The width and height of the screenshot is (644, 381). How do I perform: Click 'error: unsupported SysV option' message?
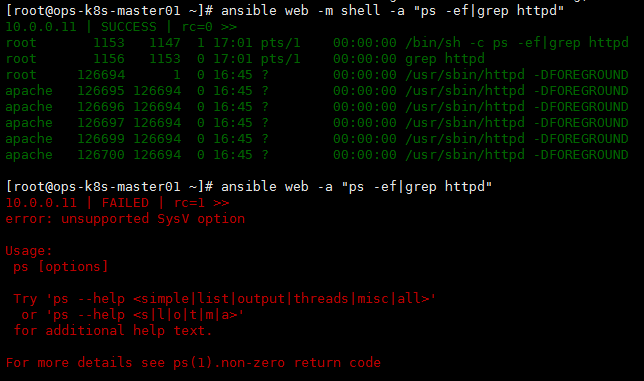(125, 219)
